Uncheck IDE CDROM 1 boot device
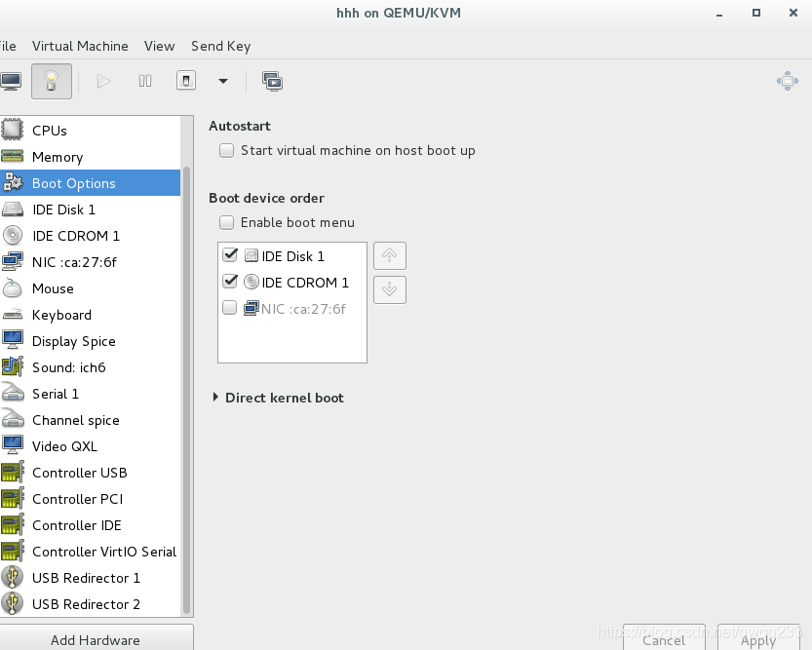Screen dimensions: 812x650 229,282
